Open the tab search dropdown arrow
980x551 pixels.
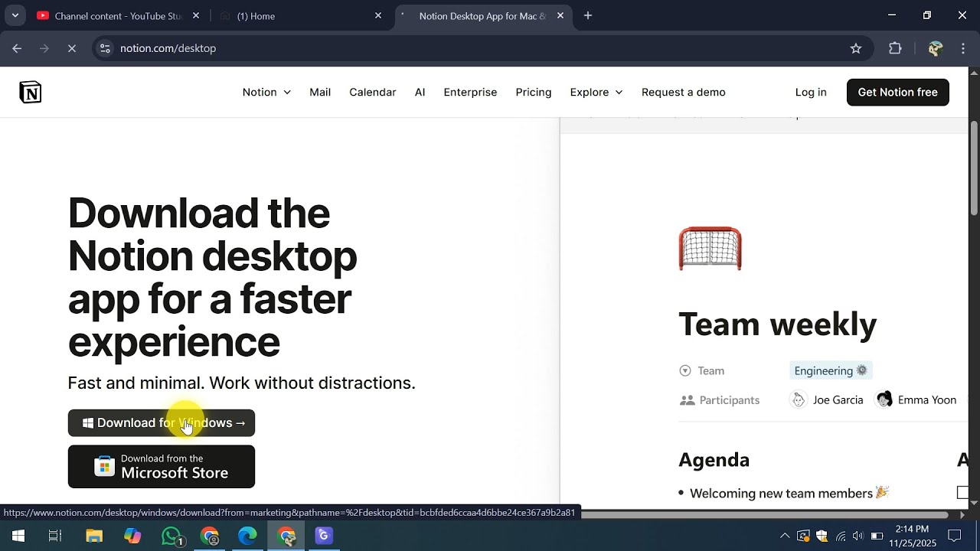click(15, 15)
